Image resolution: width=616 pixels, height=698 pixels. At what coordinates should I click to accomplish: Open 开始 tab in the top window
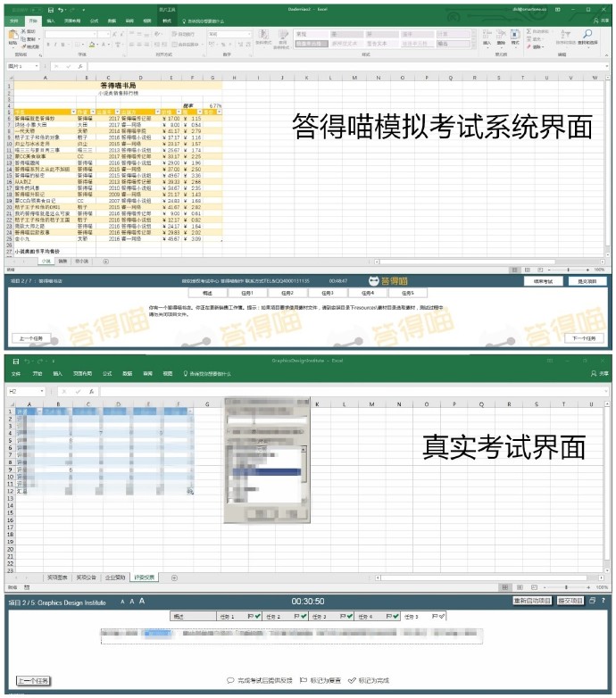tap(33, 21)
